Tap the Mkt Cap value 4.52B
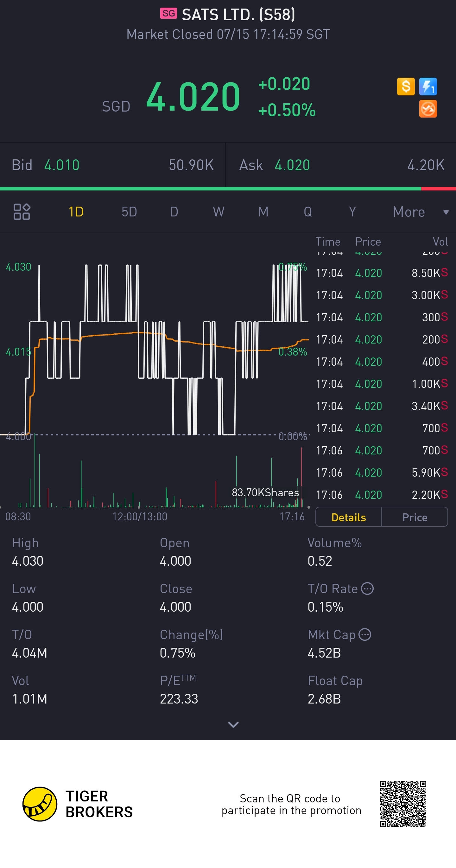 [324, 653]
